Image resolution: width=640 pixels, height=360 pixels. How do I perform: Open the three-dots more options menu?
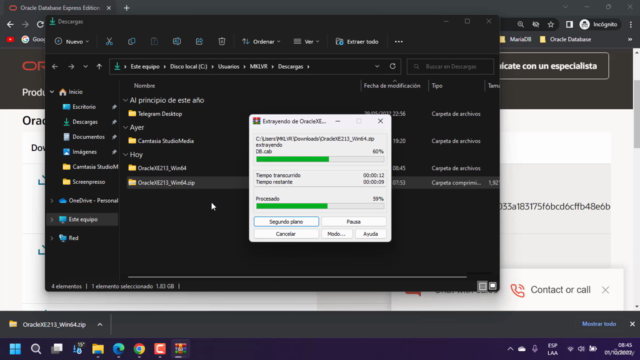399,42
